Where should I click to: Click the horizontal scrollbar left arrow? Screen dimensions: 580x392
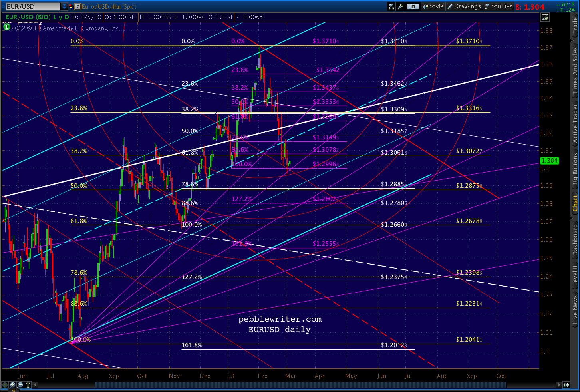click(x=36, y=385)
